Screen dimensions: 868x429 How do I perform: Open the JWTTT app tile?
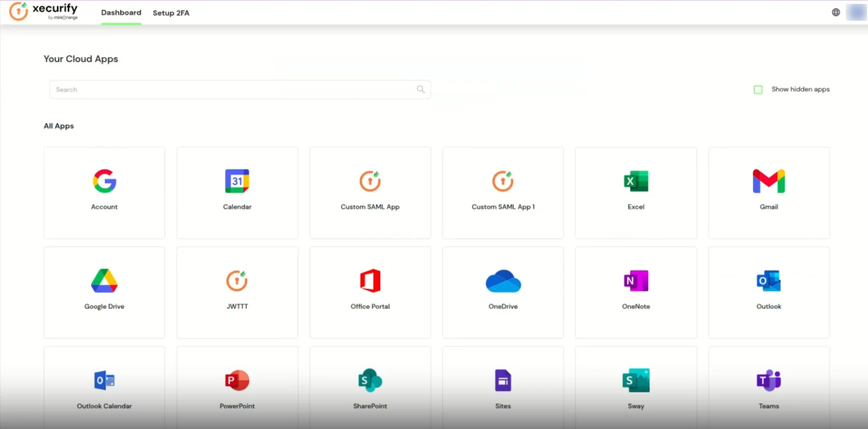pyautogui.click(x=237, y=293)
